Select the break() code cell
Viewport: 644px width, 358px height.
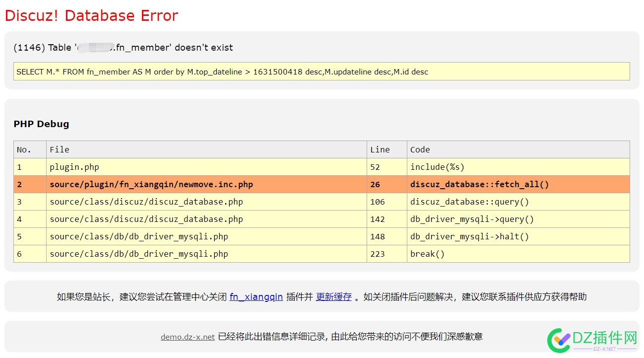(518, 254)
